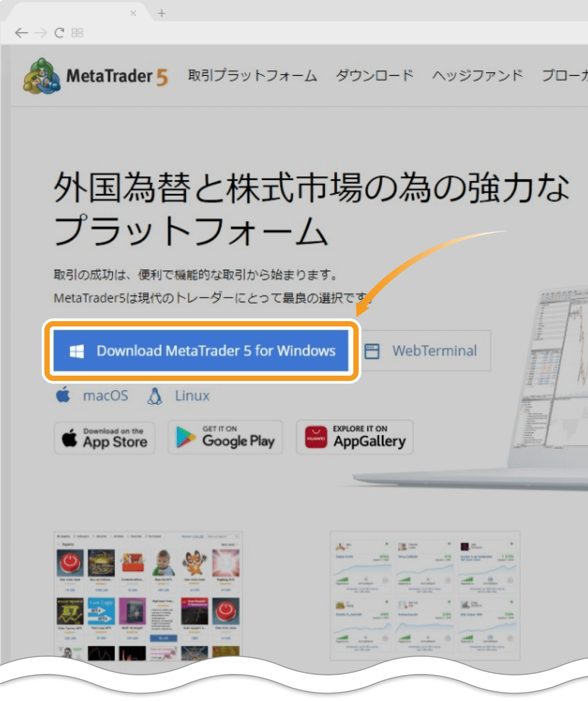Tap the Get it on Google Play badge
Viewport: 588px width, 701px height.
click(x=225, y=437)
